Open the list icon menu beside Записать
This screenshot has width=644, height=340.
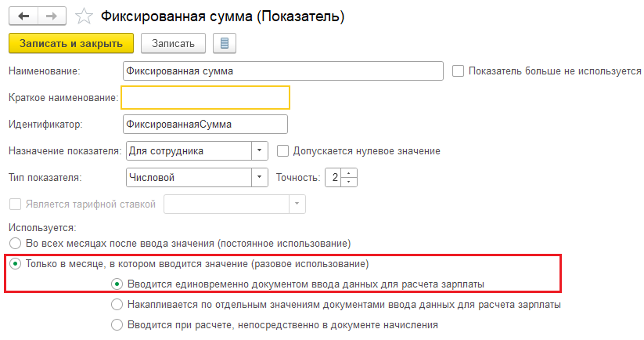225,43
